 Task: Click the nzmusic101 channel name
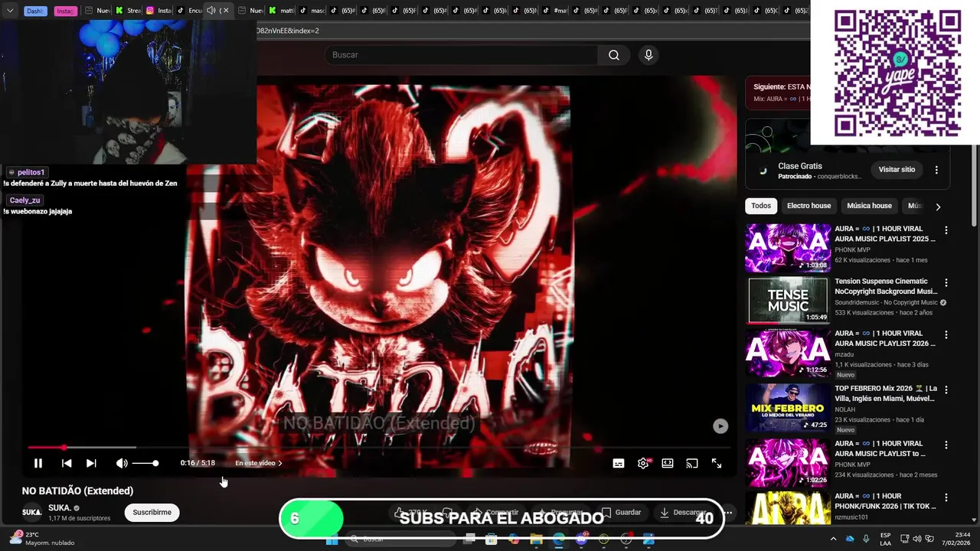tap(851, 517)
